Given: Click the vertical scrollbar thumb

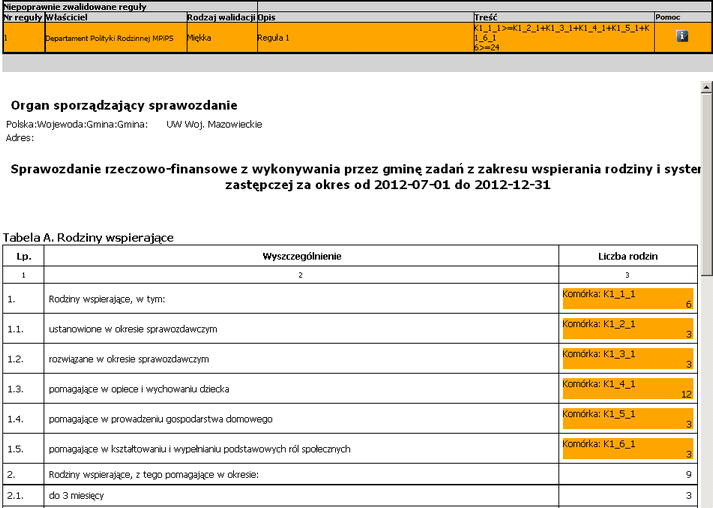Looking at the screenshot, I should [706, 180].
